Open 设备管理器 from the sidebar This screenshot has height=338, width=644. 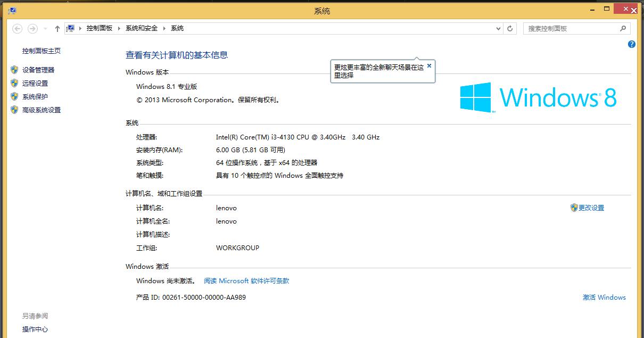(38, 70)
